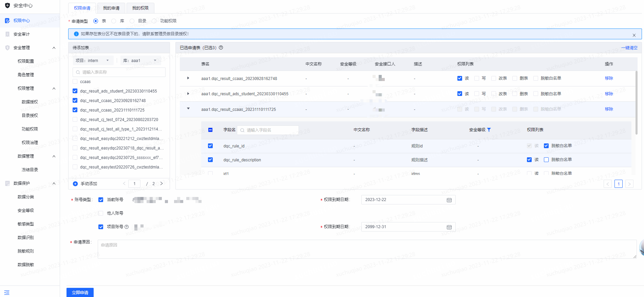Click the 安全审计 sidebar icon
This screenshot has height=297, width=644.
click(7, 34)
